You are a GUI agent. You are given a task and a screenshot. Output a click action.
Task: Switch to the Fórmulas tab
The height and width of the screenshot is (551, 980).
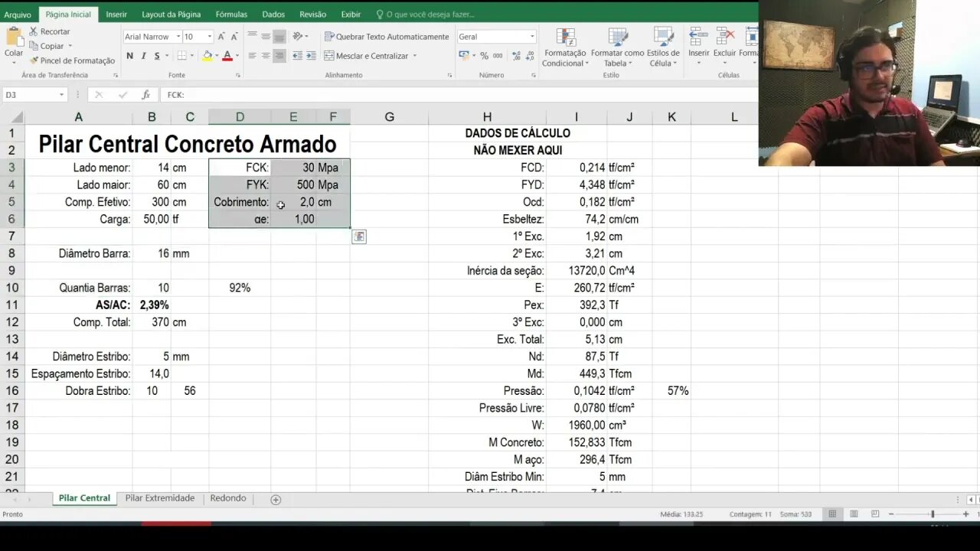pyautogui.click(x=231, y=15)
